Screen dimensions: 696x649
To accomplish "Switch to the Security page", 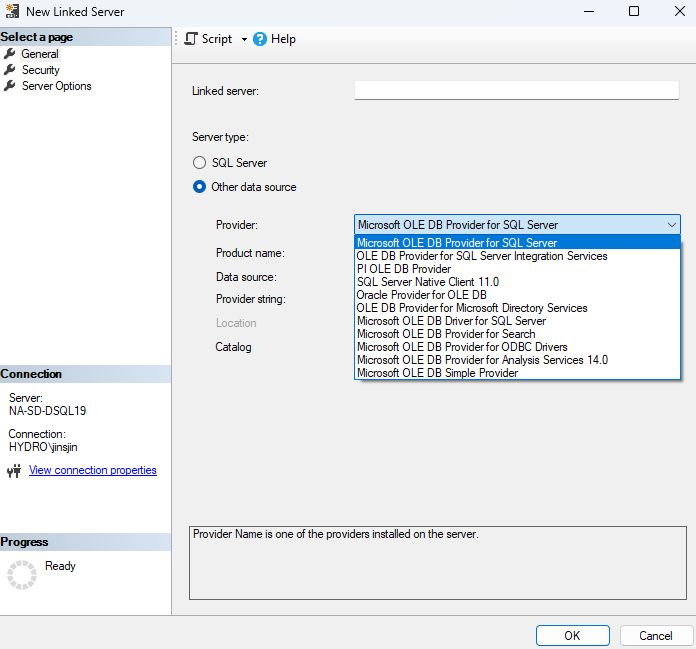I will pos(41,70).
